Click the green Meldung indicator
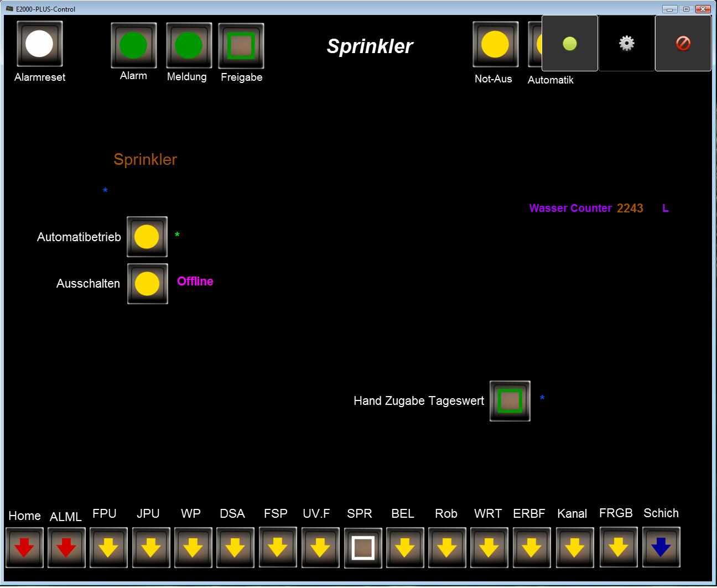 click(x=189, y=45)
